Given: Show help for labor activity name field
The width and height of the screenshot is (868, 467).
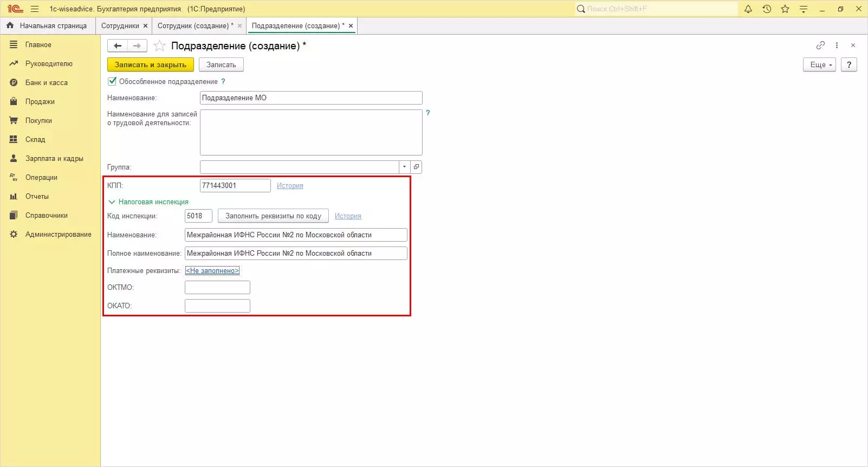Looking at the screenshot, I should coord(427,113).
